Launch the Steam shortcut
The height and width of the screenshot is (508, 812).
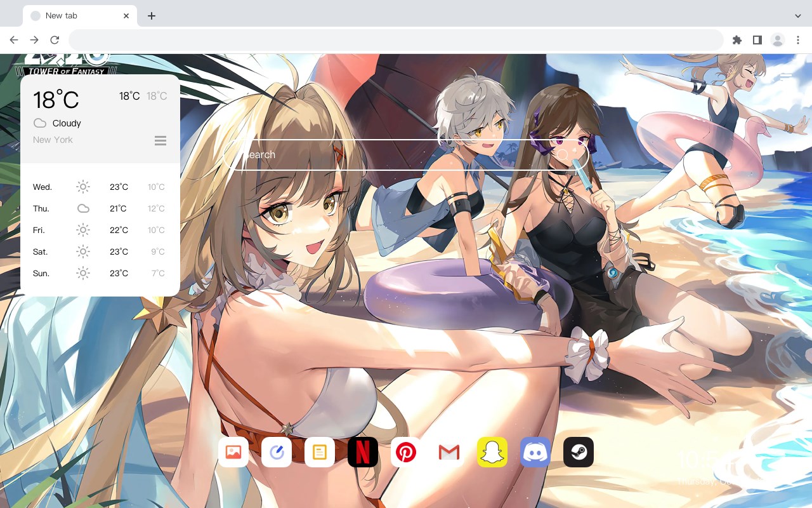579,452
